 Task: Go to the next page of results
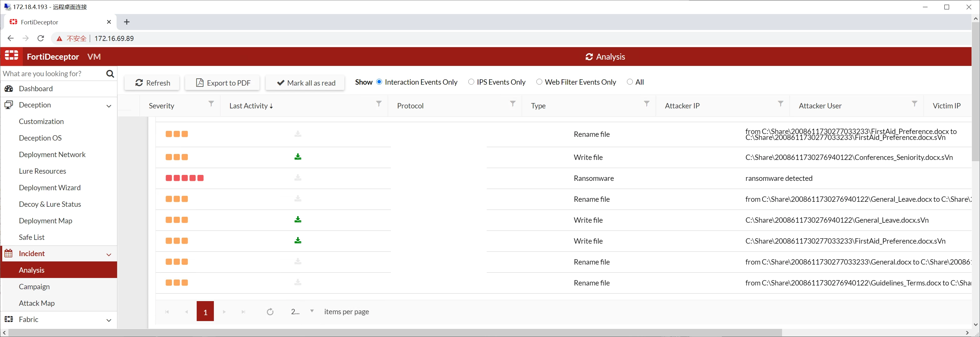(224, 312)
